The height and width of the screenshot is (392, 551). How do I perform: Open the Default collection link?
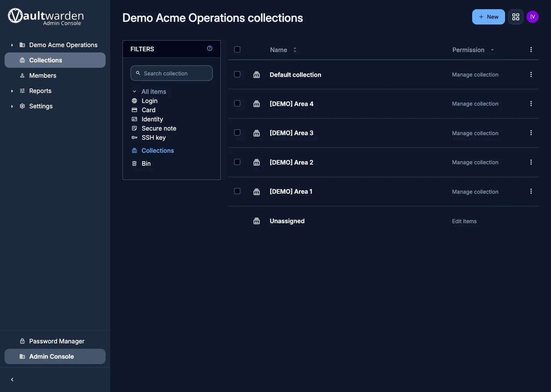(x=295, y=75)
